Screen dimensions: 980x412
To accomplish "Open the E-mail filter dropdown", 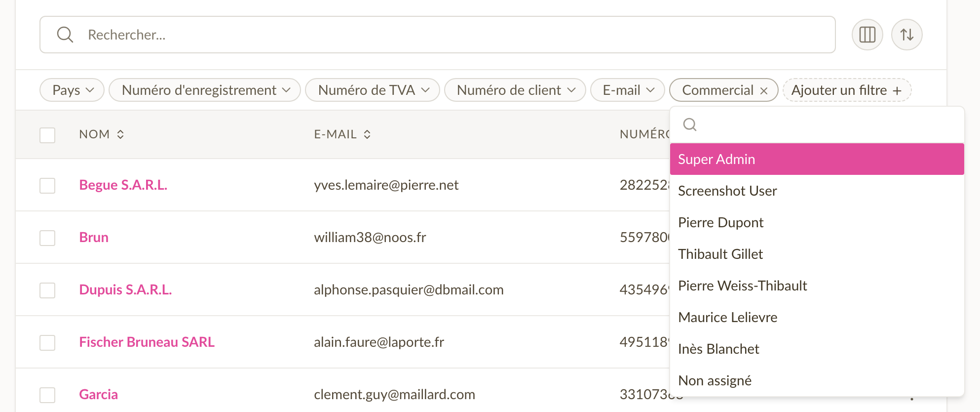I will tap(628, 90).
